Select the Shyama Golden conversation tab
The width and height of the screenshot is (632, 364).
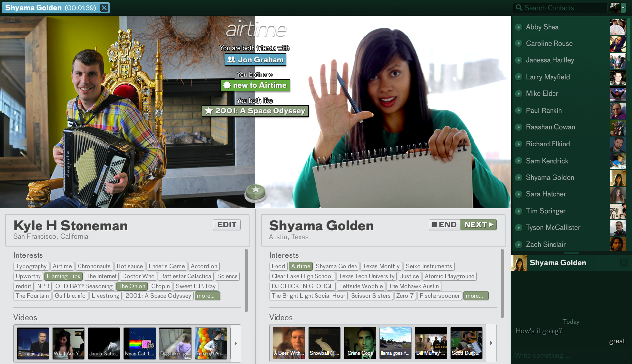coord(51,8)
